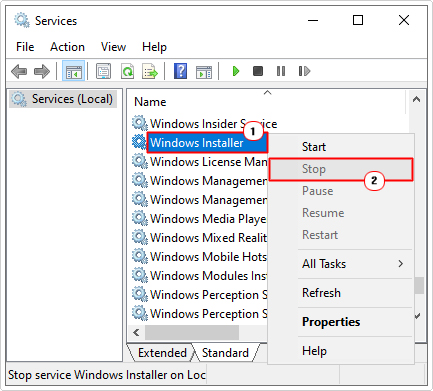The height and width of the screenshot is (391, 433).
Task: Maximize the Services window
Action: click(358, 21)
